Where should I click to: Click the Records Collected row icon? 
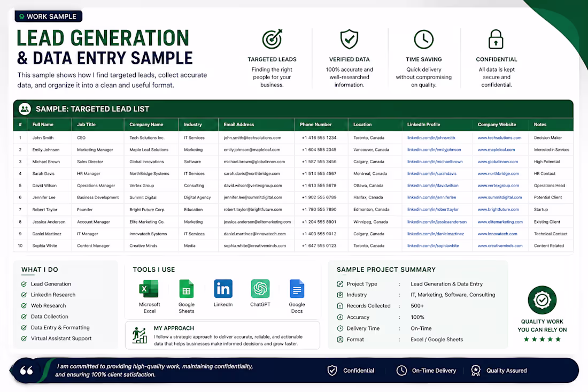pos(340,306)
